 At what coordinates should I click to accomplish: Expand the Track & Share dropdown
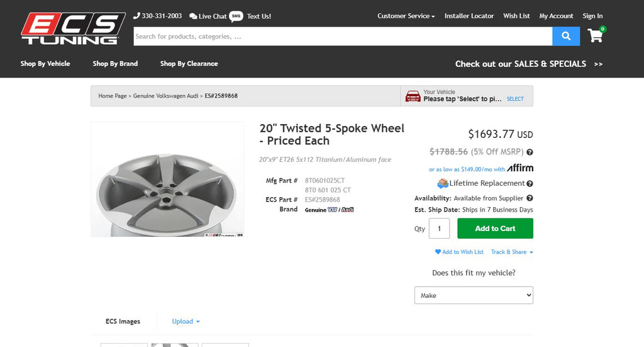coord(512,252)
